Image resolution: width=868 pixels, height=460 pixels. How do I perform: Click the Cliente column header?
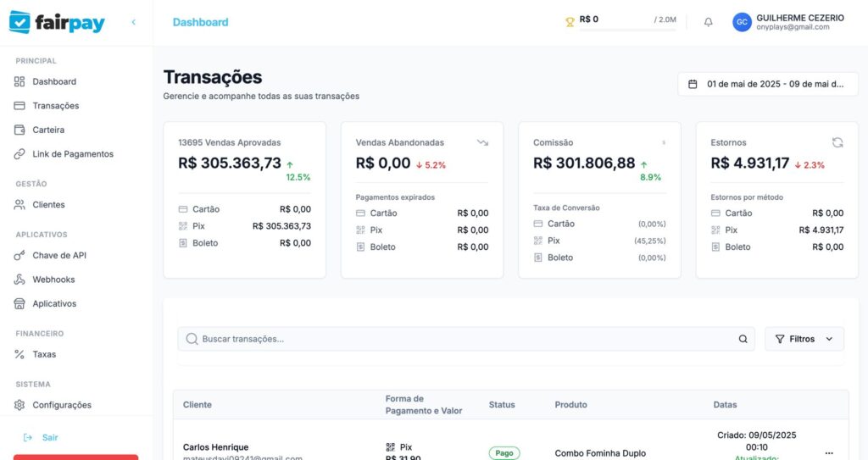coord(197,405)
